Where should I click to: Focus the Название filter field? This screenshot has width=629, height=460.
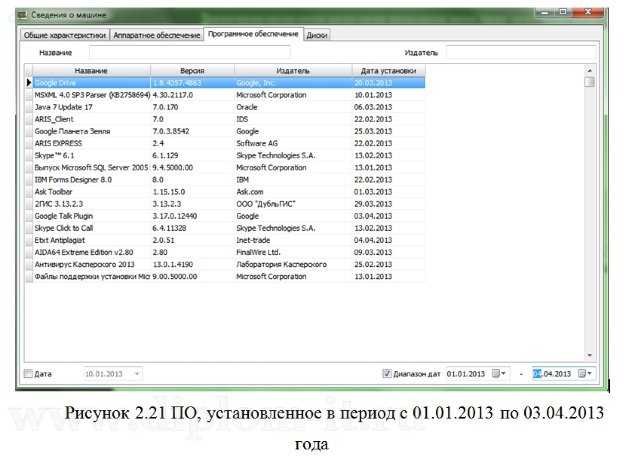pos(190,53)
